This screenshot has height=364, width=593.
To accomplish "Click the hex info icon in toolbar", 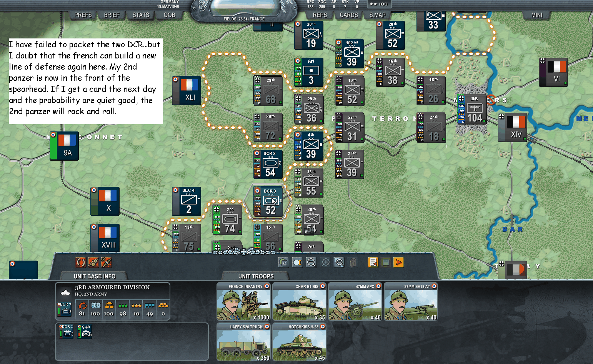I will pyautogui.click(x=297, y=262).
